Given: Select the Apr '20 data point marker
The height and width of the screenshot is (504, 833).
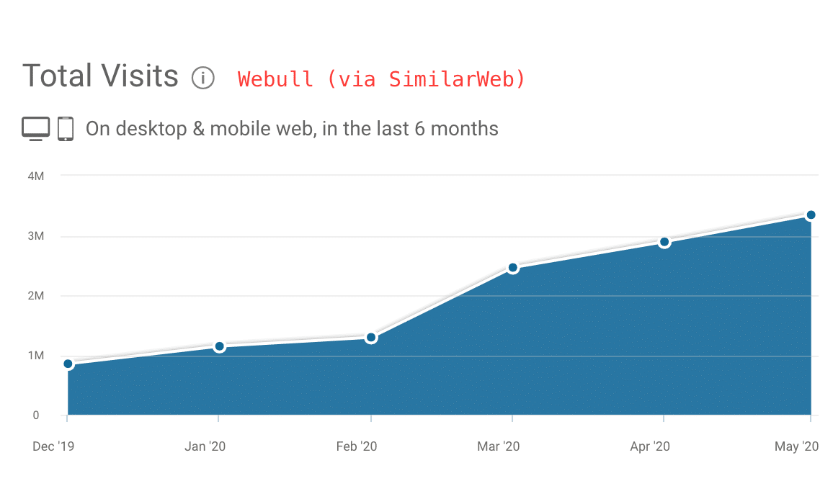Looking at the screenshot, I should (664, 242).
